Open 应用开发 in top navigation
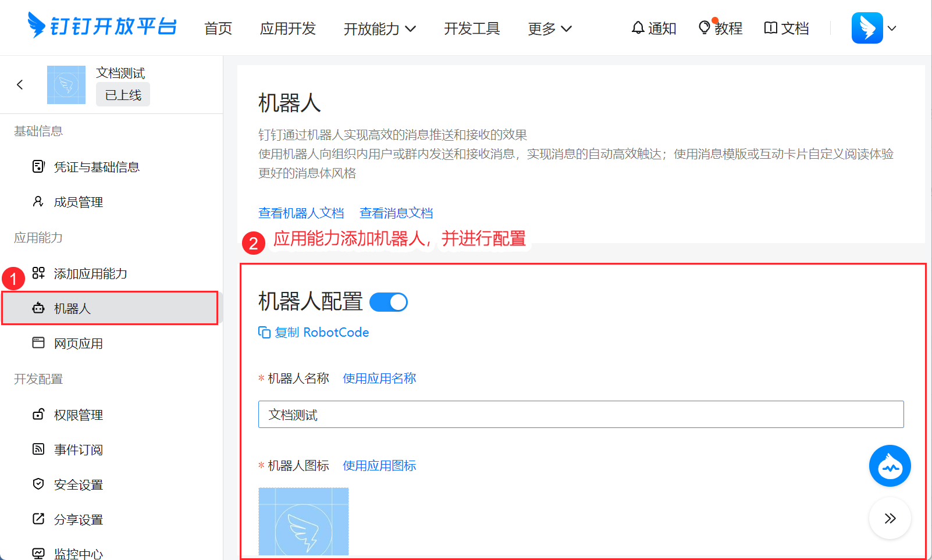Viewport: 932px width, 560px height. coord(288,28)
